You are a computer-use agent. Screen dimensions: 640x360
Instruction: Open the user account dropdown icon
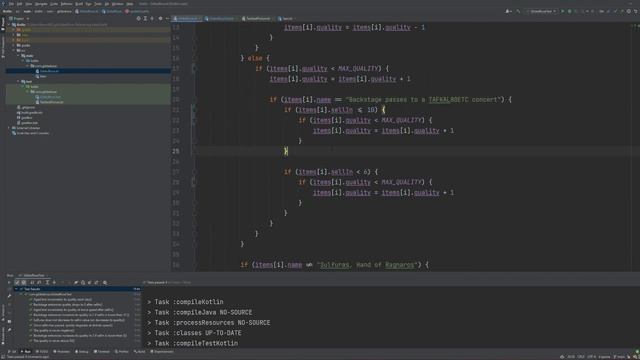point(508,11)
